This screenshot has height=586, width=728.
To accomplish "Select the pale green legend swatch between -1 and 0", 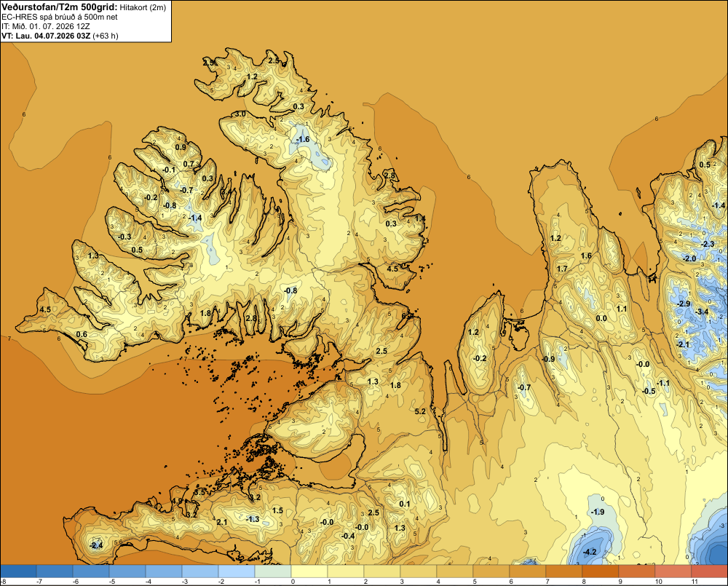I will point(273,571).
